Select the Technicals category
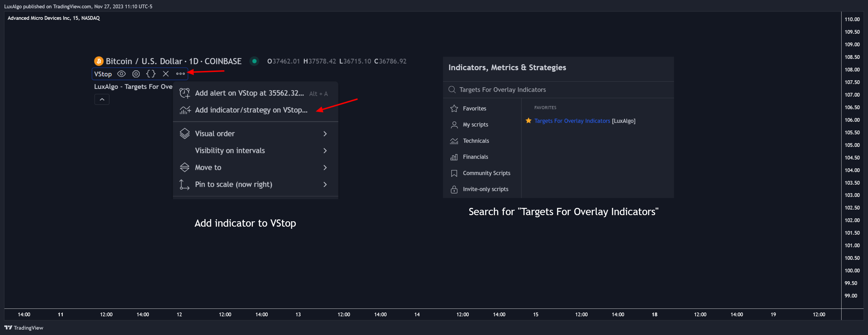This screenshot has height=335, width=868. (476, 141)
